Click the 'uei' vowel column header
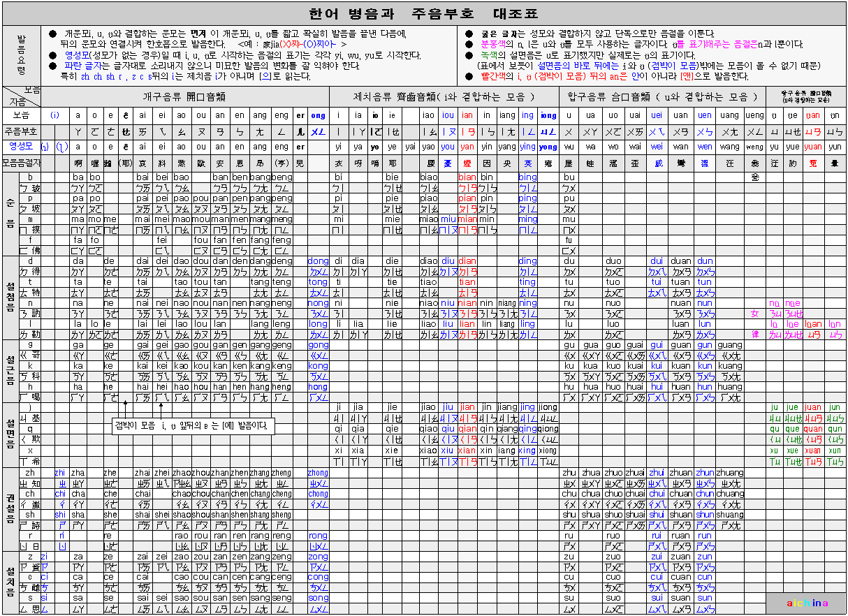This screenshot has height=616, width=848. coord(657,115)
